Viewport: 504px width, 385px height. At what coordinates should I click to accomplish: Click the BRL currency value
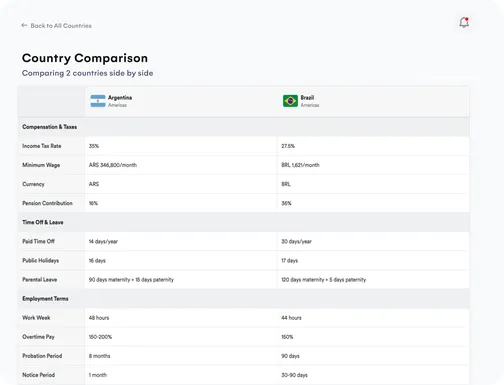(x=286, y=184)
